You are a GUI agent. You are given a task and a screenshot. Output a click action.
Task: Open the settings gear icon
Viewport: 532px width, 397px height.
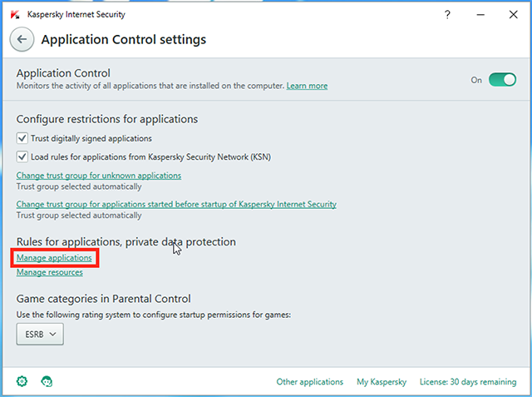pyautogui.click(x=22, y=381)
